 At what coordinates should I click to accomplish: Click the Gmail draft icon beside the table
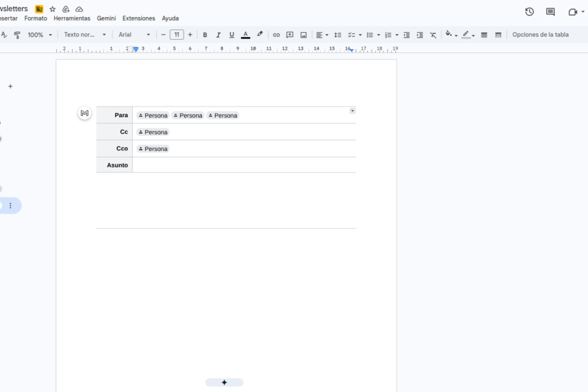click(x=85, y=113)
